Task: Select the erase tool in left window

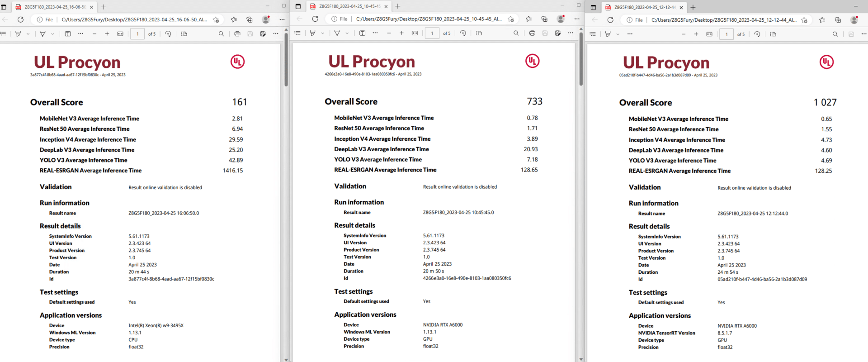Action: click(x=43, y=34)
